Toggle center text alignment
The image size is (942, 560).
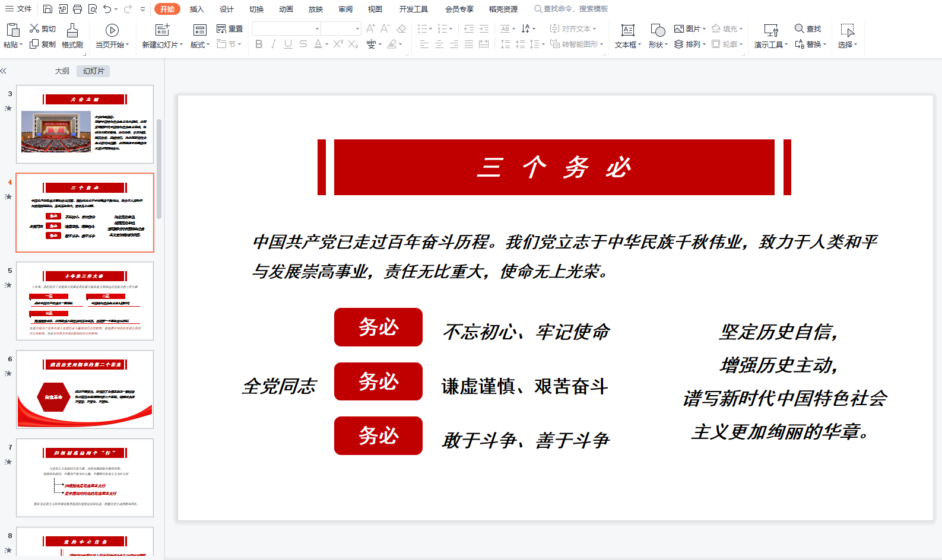(x=439, y=44)
